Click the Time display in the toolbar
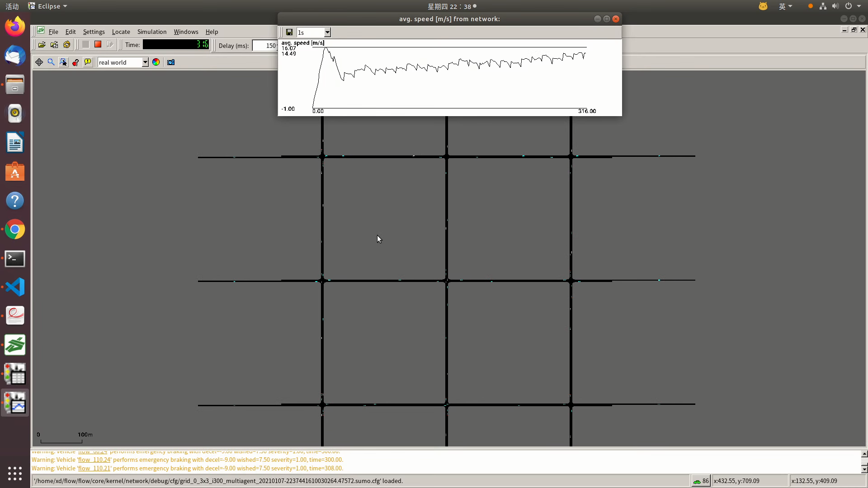Image resolution: width=868 pixels, height=488 pixels. [176, 45]
